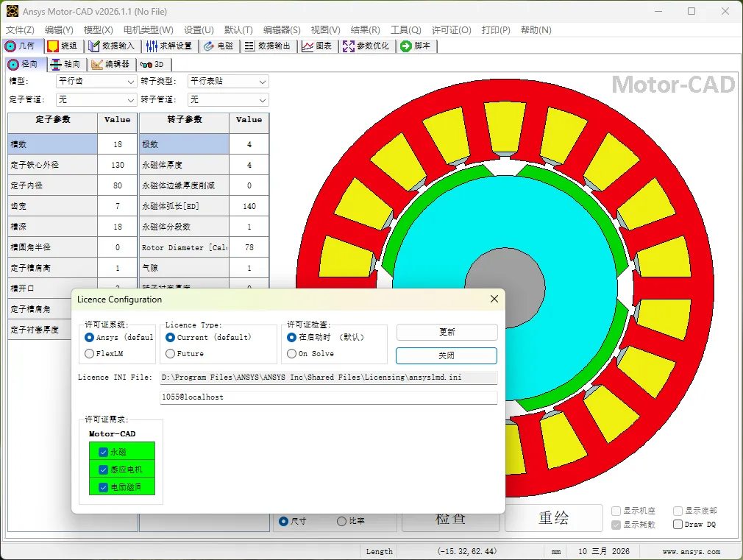Open the 模型(X) menu
The width and height of the screenshot is (743, 560).
coord(98,30)
